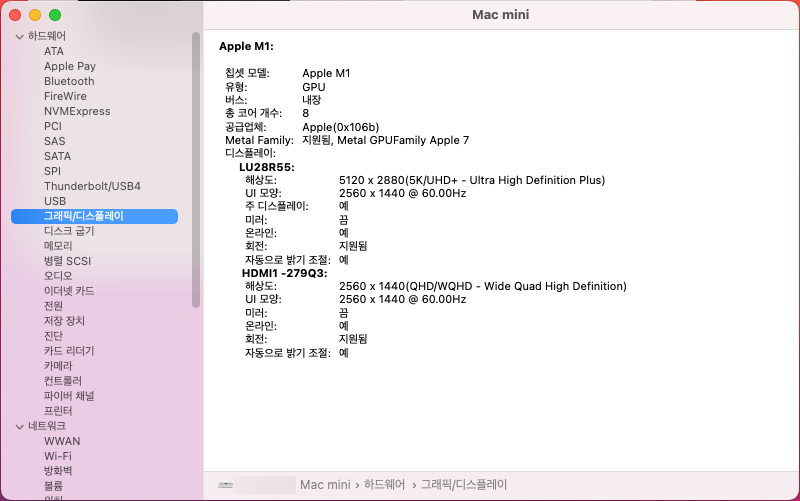Open 볼륨 entry in sidebar

54,486
